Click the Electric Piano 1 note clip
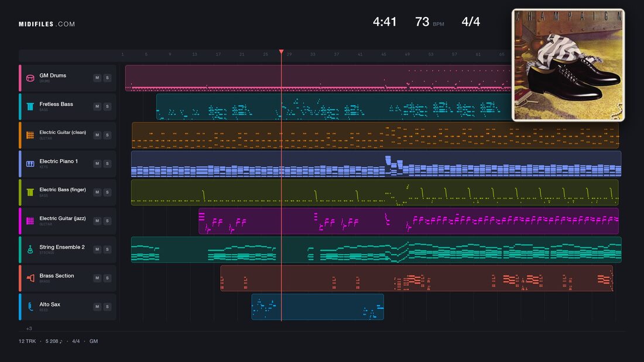This screenshot has height=362, width=644. 376,164
